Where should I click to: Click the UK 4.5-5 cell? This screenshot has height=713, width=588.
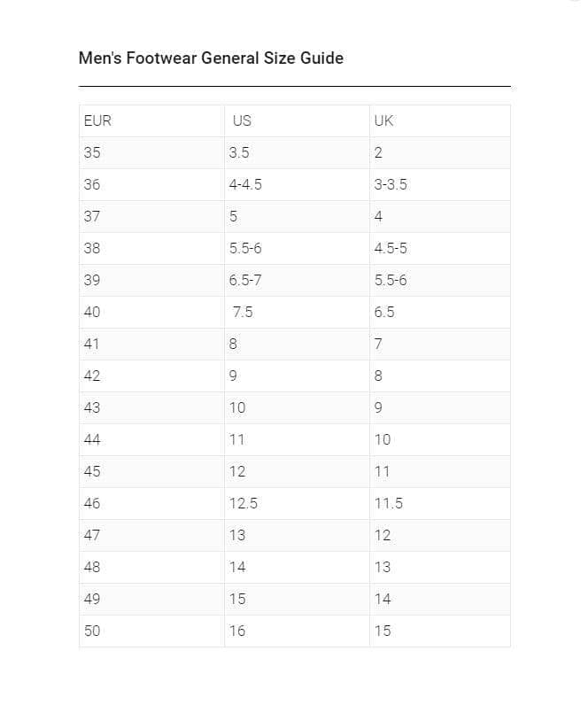point(391,248)
